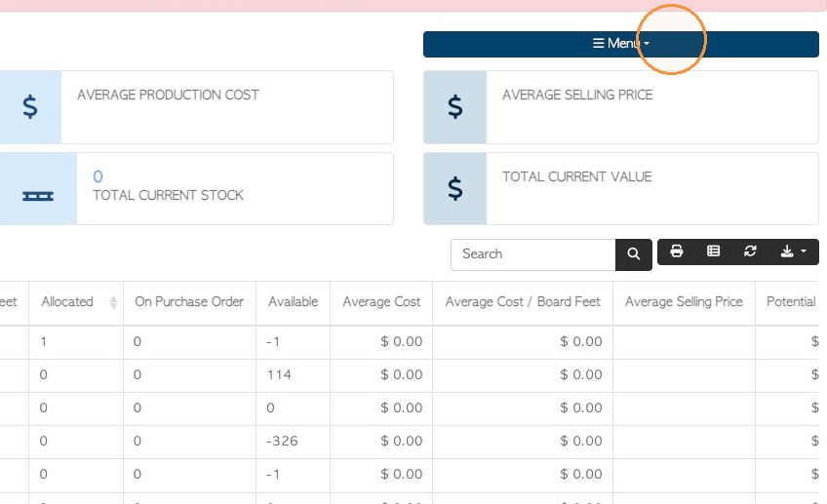Open the download export dropdown
The image size is (827, 504).
793,252
